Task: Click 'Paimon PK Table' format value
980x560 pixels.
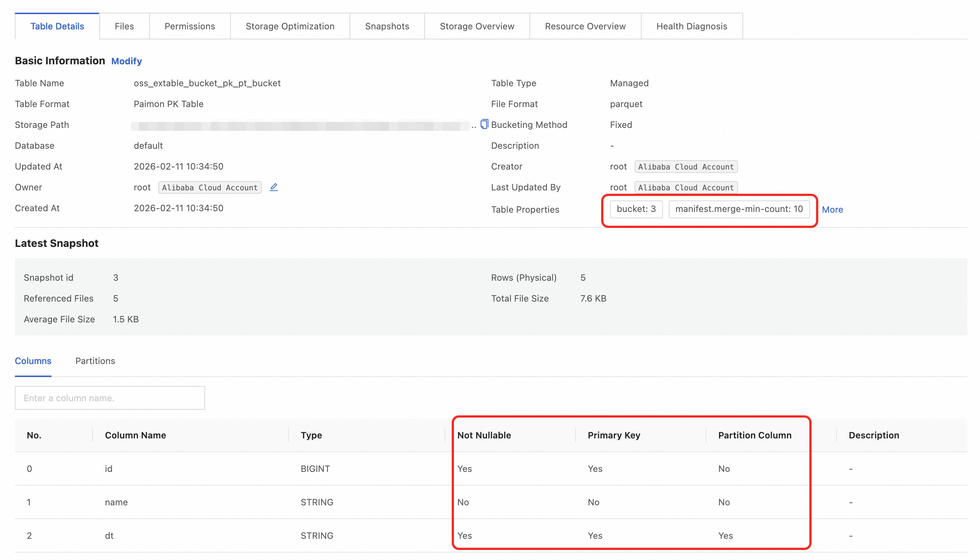Action: pos(168,104)
